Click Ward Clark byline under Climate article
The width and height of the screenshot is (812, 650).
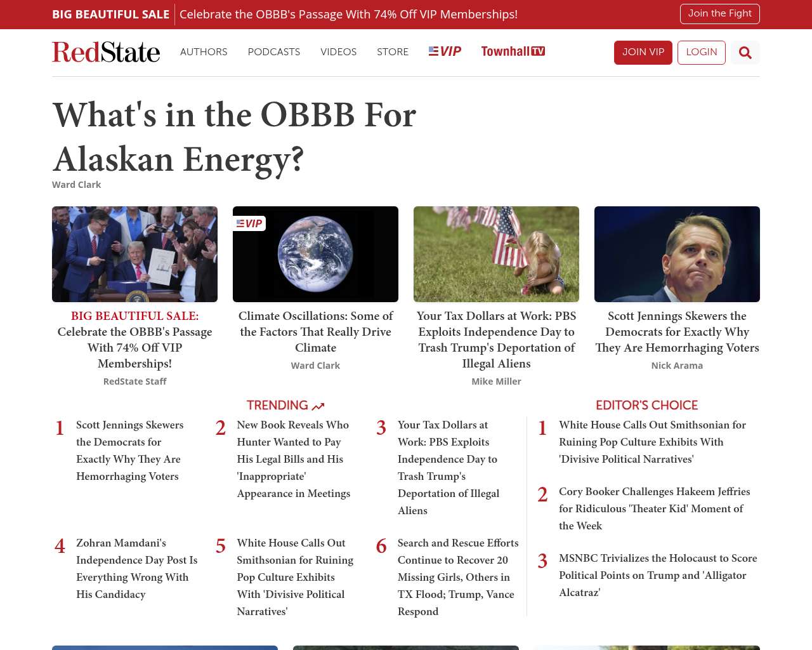coord(315,366)
